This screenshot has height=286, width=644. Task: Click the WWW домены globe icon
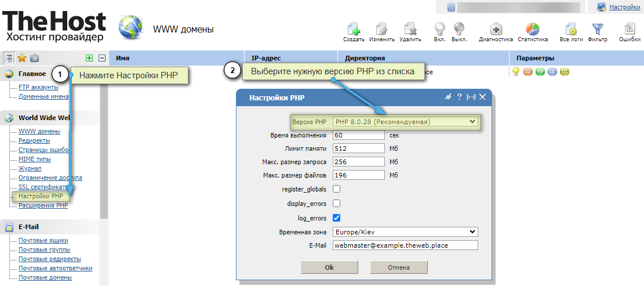coord(130,27)
